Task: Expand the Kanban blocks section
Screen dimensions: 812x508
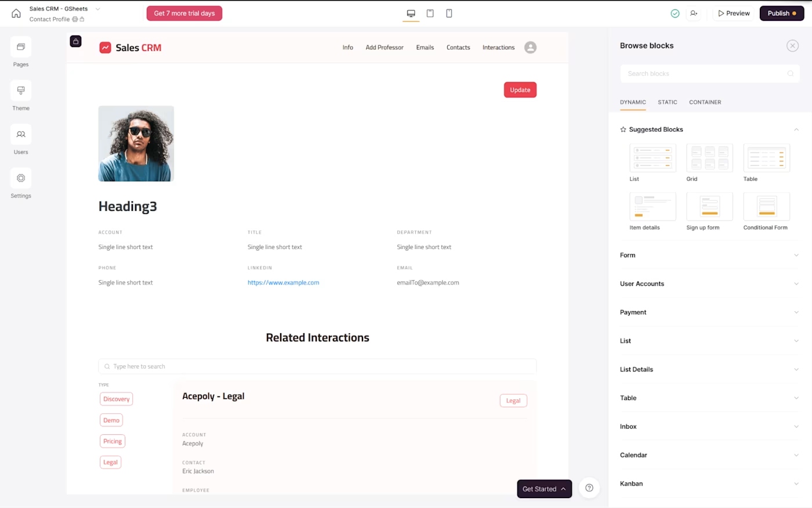Action: tap(709, 484)
